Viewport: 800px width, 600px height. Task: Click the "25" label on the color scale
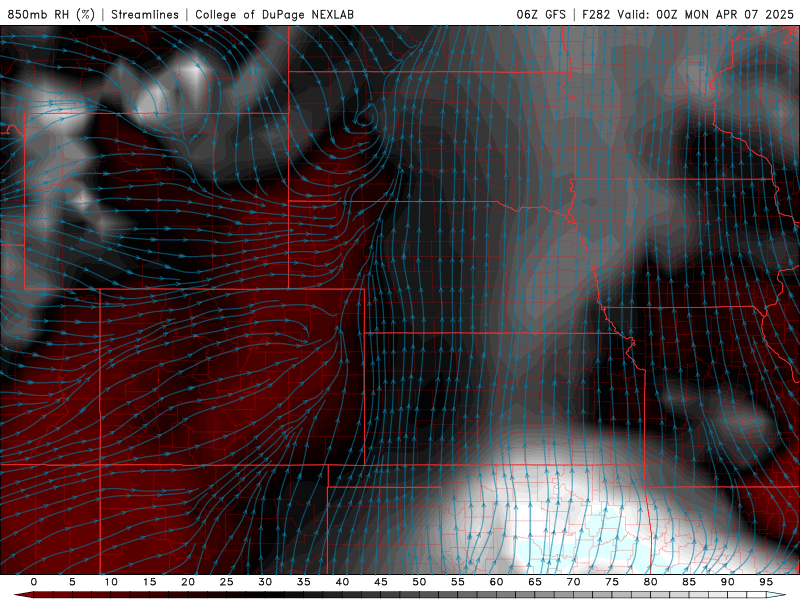coord(227,582)
